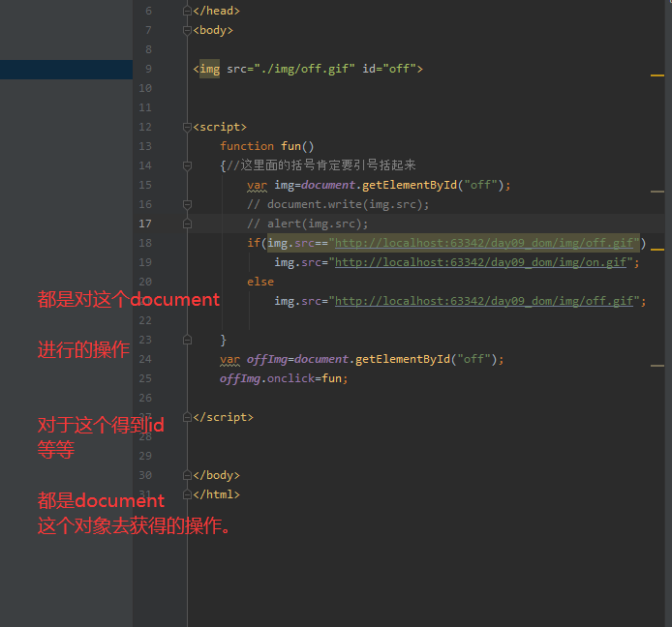
Task: Open the off.gif URL link in the if condition
Action: tap(484, 243)
